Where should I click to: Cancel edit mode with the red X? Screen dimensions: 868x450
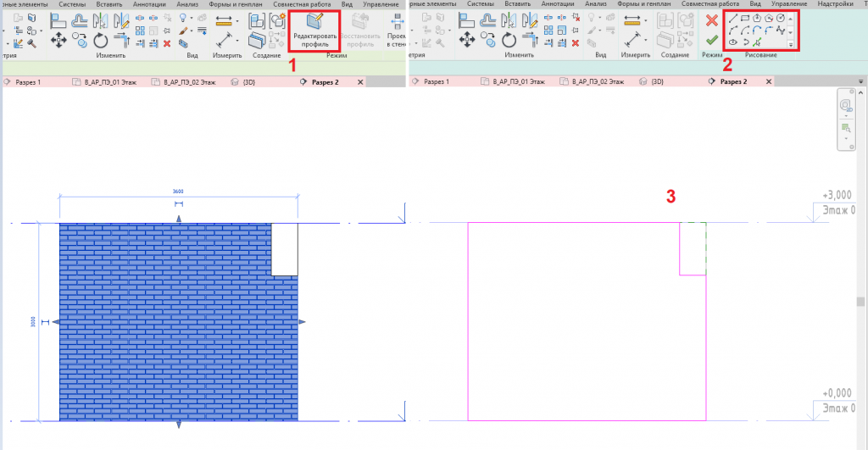tap(712, 19)
